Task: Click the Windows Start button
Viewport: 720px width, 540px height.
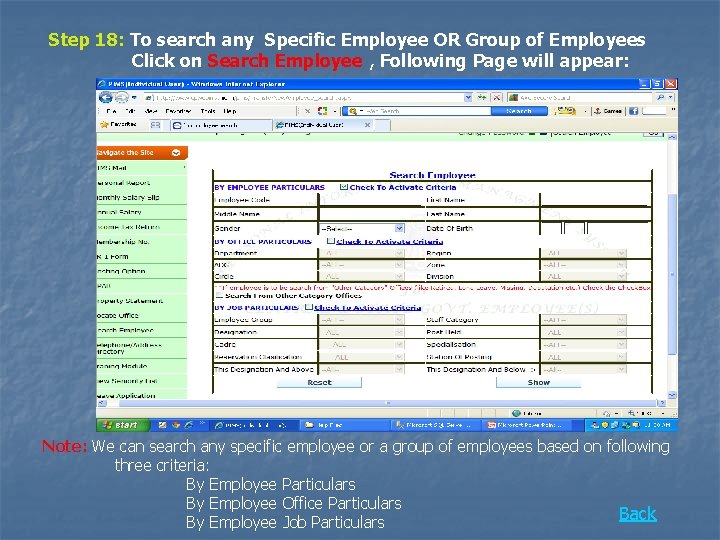Action: pyautogui.click(x=123, y=425)
